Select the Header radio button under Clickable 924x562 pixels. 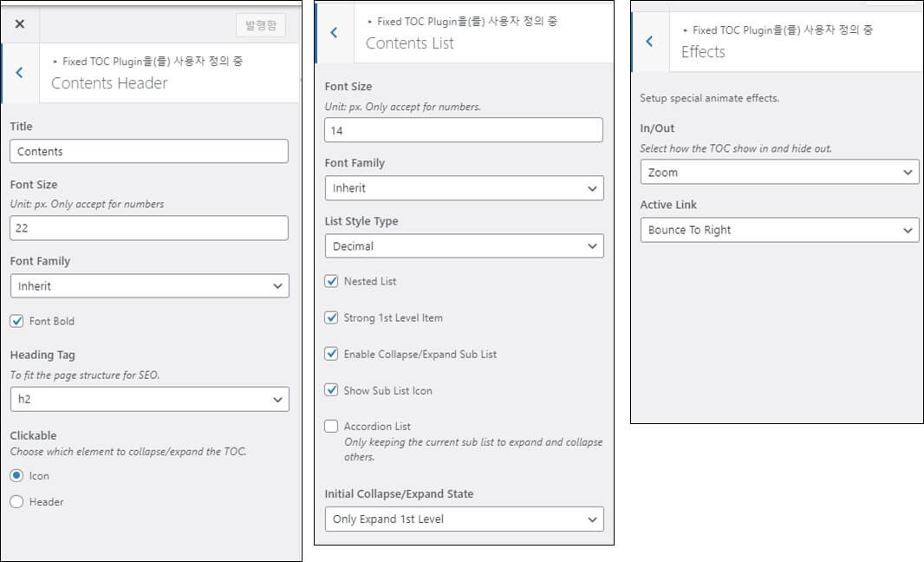point(16,501)
